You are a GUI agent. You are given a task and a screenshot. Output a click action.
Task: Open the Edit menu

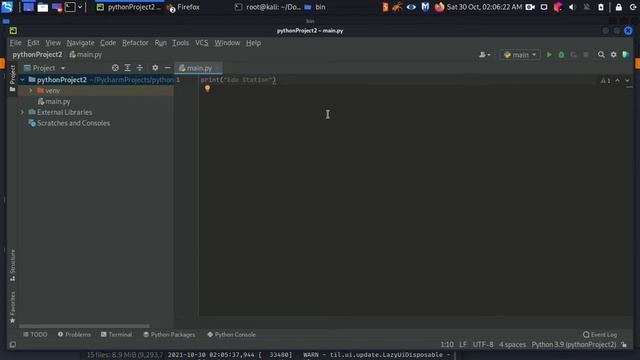33,43
